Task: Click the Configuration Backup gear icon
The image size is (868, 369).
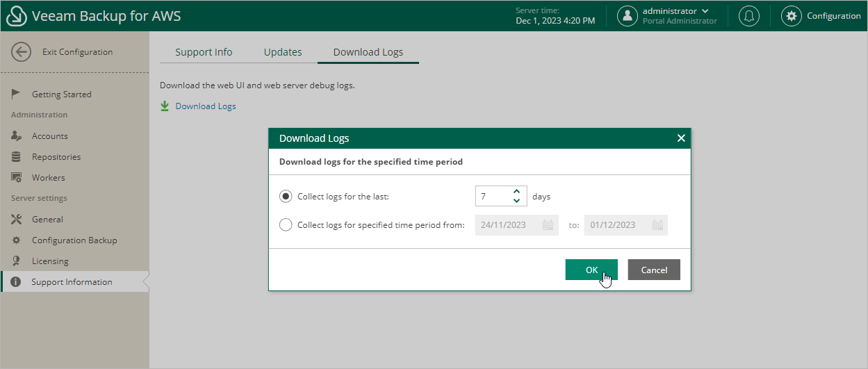Action: pos(17,240)
